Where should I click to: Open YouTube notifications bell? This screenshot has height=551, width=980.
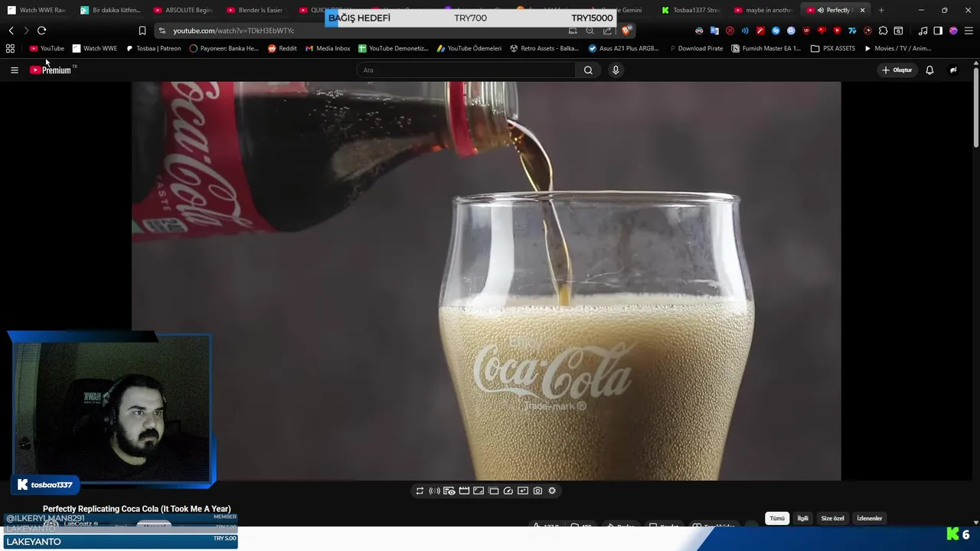click(x=929, y=70)
